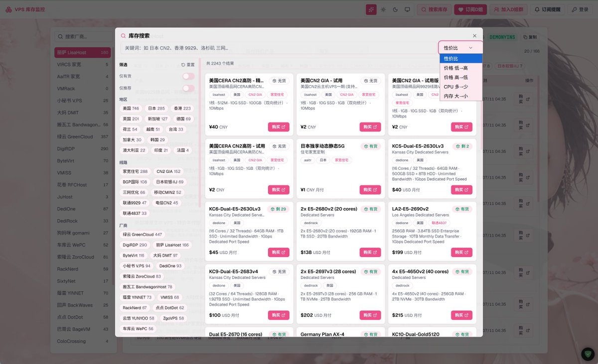Close the 库存搜索 dialog
The image size is (598, 364).
[474, 36]
